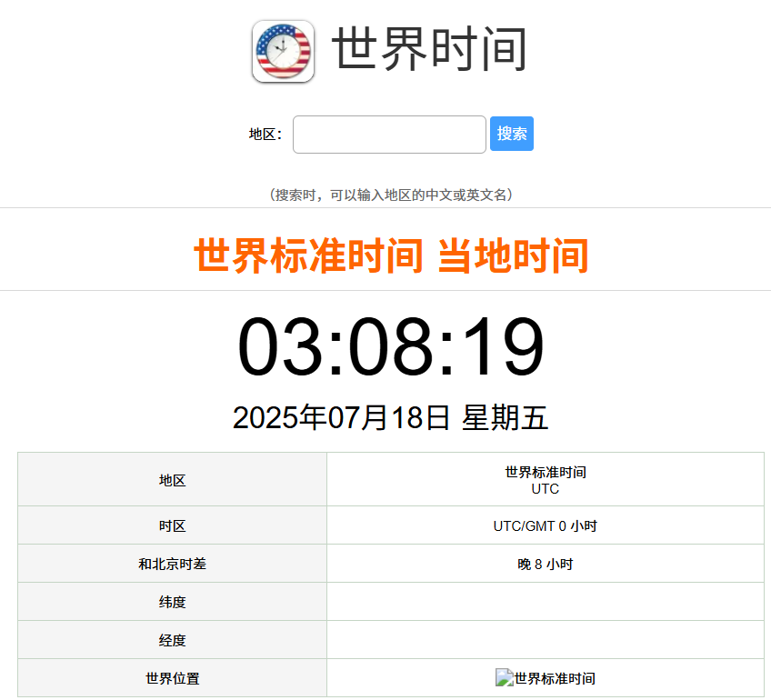
Task: Select the 经度 row header
Action: pos(172,640)
